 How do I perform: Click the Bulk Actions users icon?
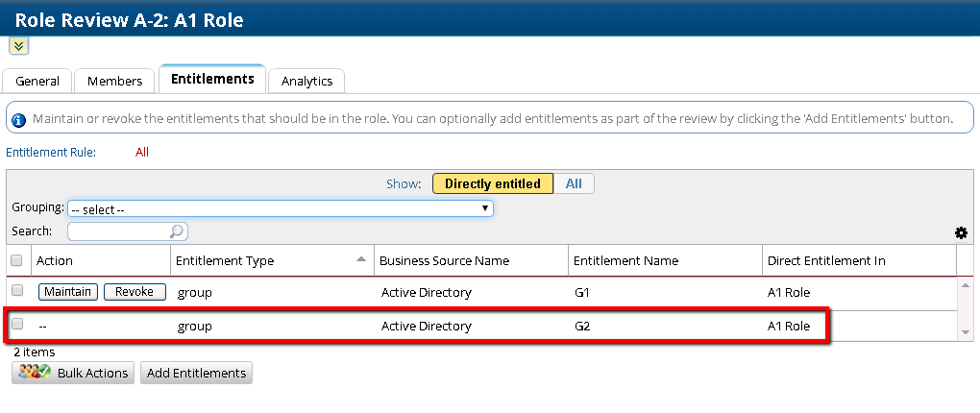[34, 373]
